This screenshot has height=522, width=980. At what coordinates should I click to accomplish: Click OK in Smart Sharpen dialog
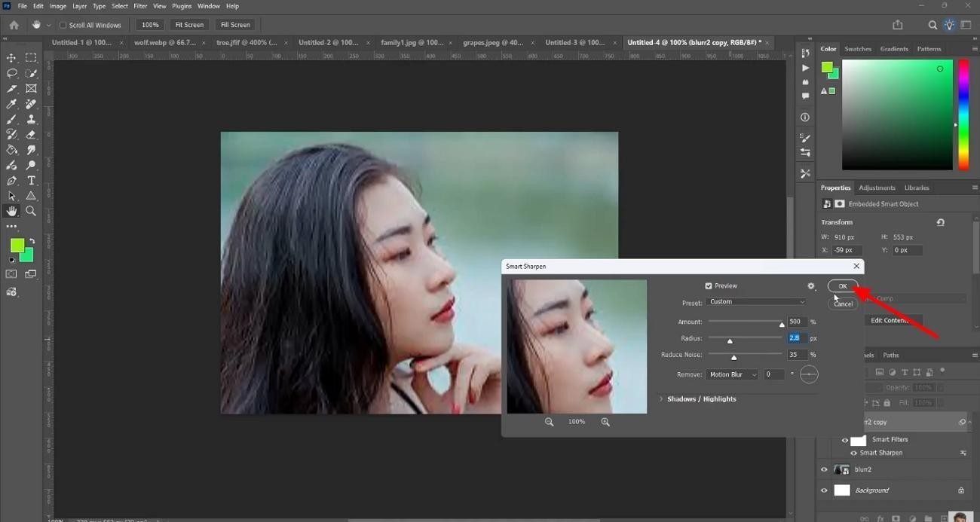pos(843,286)
